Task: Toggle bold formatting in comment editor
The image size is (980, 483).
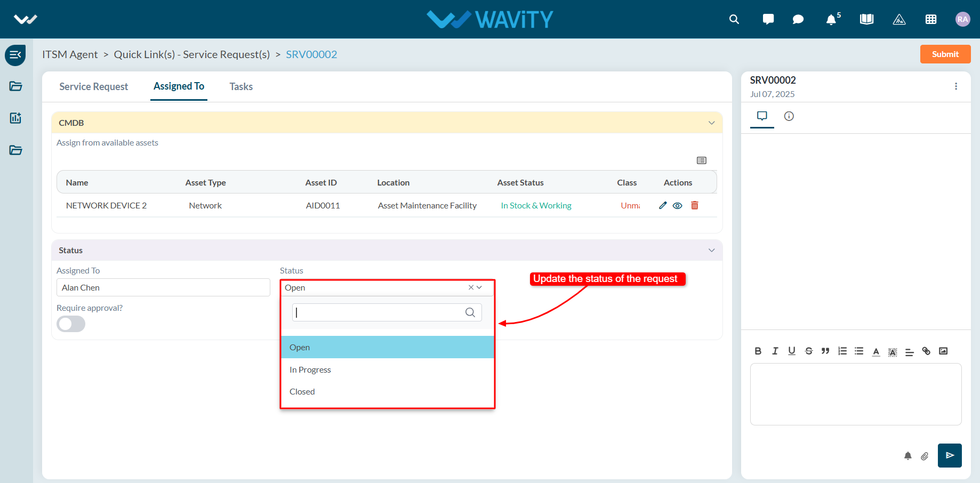Action: [758, 351]
